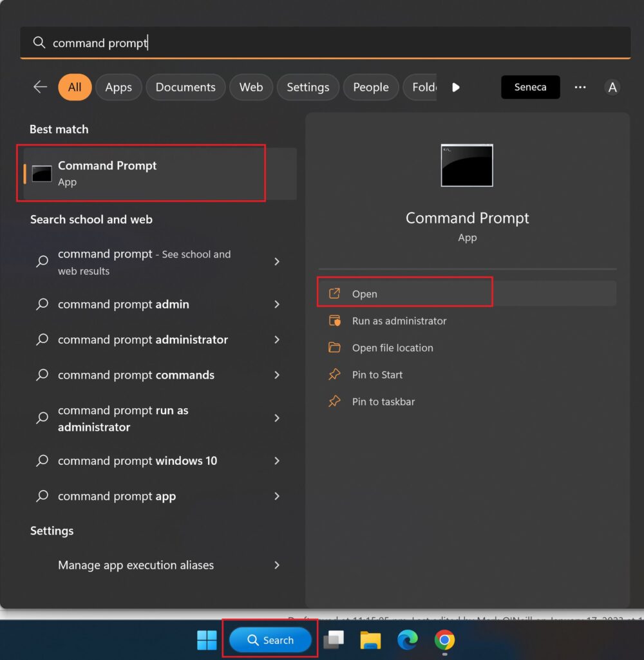The width and height of the screenshot is (644, 660).
Task: Launch Chrome from the taskbar
Action: [445, 640]
